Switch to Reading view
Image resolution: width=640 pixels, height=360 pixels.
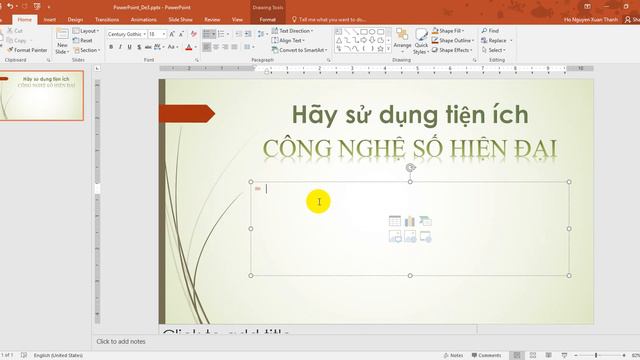(x=548, y=356)
